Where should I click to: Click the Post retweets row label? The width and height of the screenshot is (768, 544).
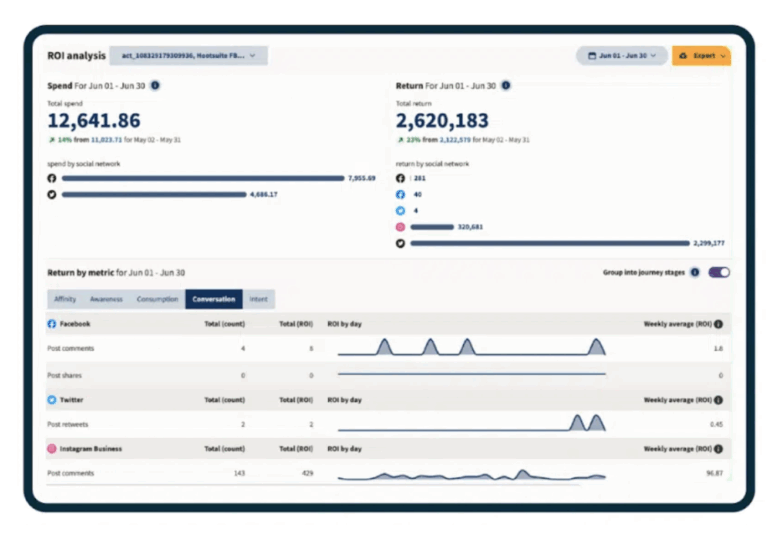point(68,425)
